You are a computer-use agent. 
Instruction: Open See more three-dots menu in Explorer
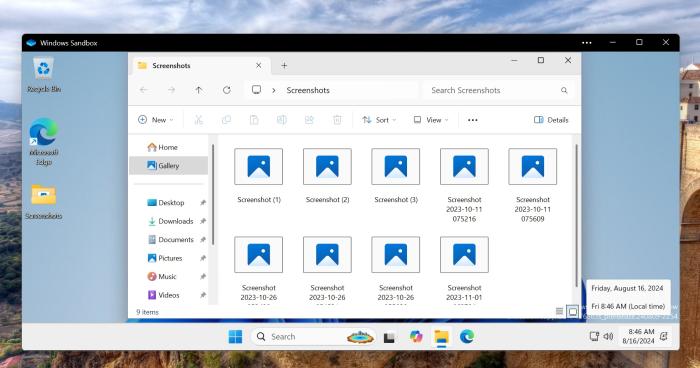[473, 120]
